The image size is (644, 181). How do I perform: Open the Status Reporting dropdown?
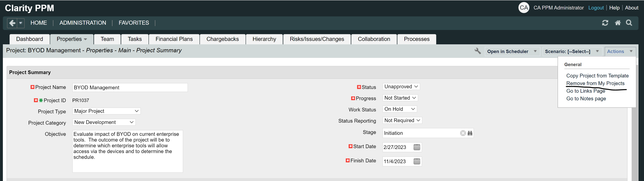click(x=402, y=120)
